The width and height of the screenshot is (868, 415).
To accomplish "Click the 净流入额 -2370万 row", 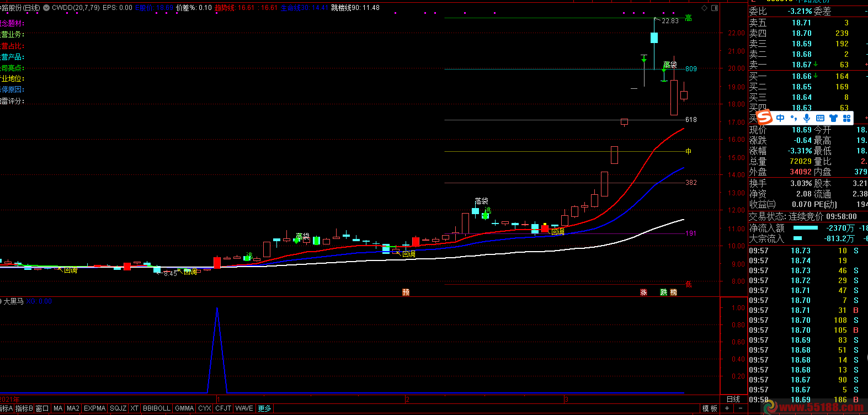I will tap(808, 228).
